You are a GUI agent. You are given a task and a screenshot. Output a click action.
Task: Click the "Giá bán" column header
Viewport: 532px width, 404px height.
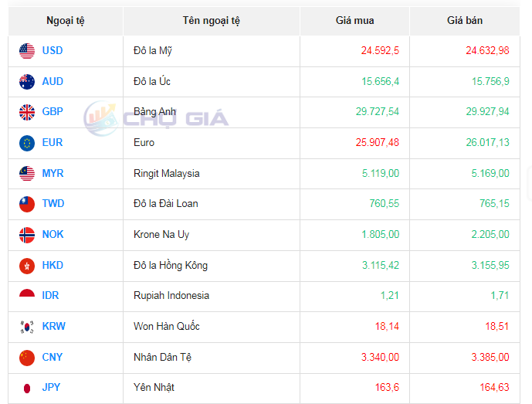pyautogui.click(x=465, y=21)
